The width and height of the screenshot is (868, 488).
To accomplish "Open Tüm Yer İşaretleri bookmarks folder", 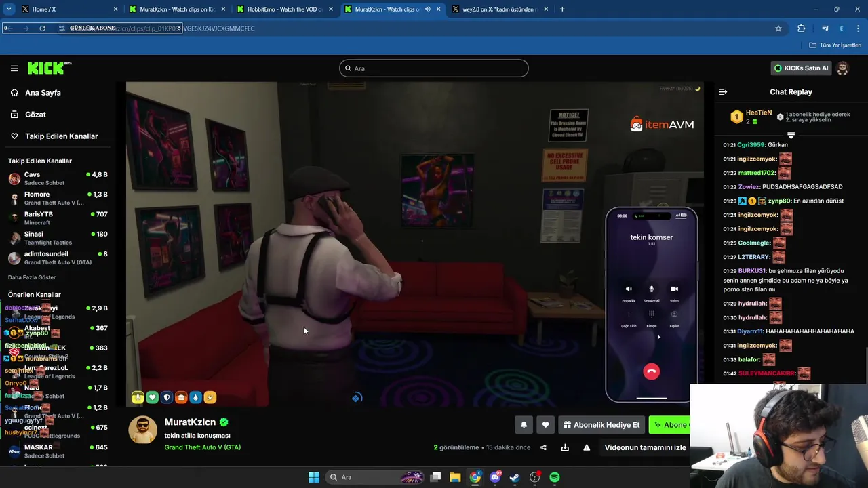I will pyautogui.click(x=835, y=45).
